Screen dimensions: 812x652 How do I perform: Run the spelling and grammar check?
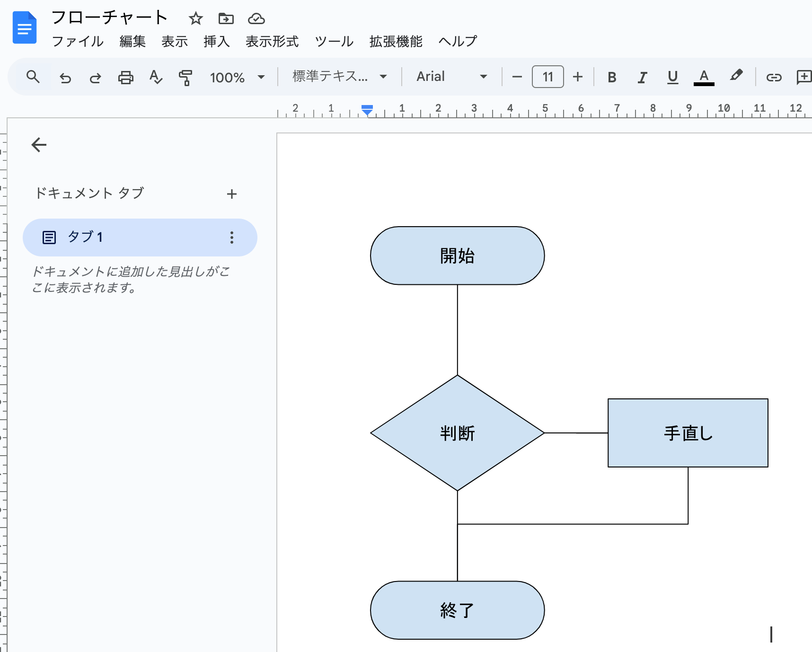(156, 77)
